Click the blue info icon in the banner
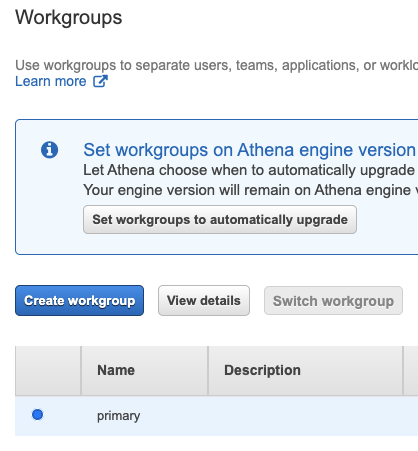 [49, 150]
